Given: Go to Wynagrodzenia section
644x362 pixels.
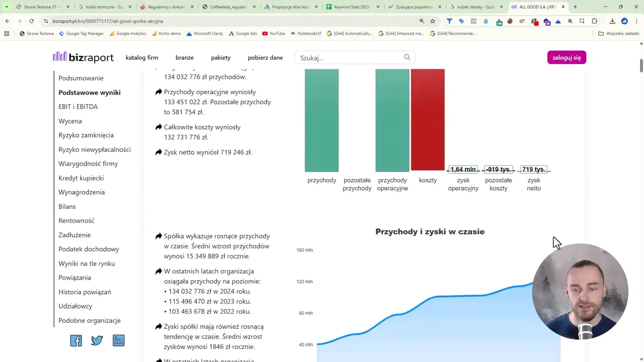Looking at the screenshot, I should pyautogui.click(x=82, y=192).
